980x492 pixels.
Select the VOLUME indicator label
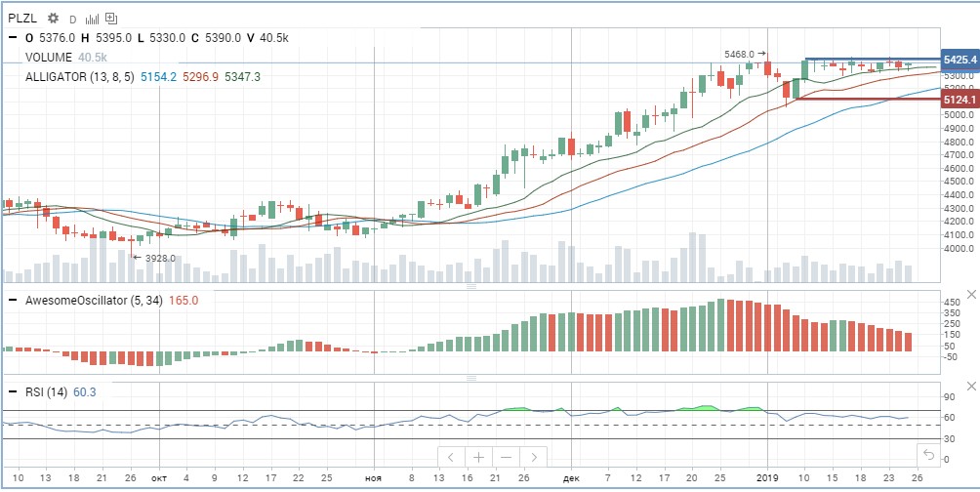click(49, 57)
